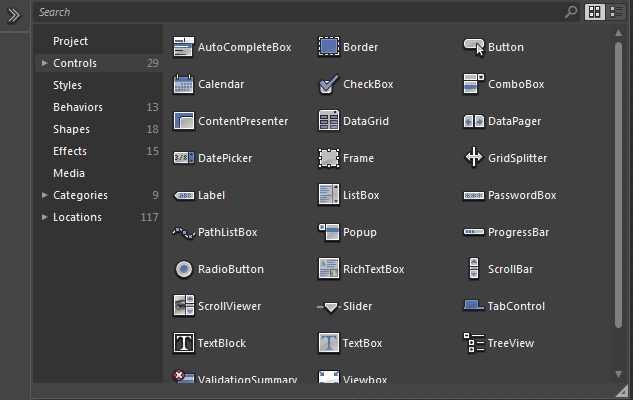Select the RadioButton control icon
Image resolution: width=633 pixels, height=400 pixels.
point(183,269)
